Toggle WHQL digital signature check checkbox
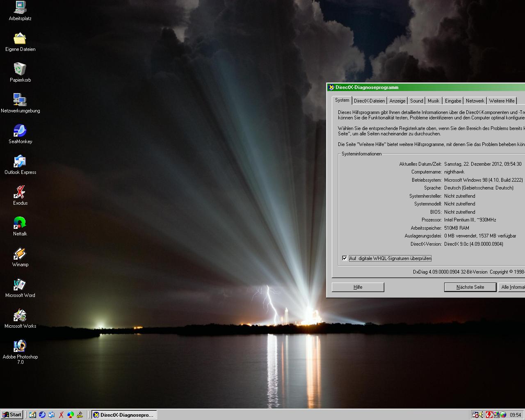This screenshot has width=525, height=420. 345,258
